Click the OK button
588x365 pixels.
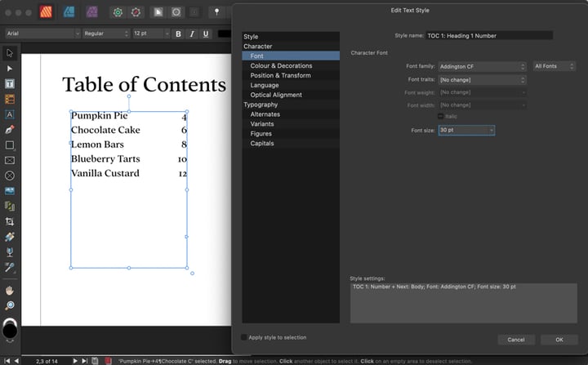[559, 340]
